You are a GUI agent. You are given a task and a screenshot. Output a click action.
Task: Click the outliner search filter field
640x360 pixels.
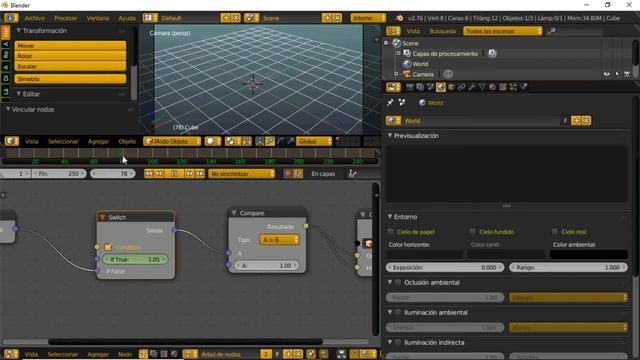(580, 31)
